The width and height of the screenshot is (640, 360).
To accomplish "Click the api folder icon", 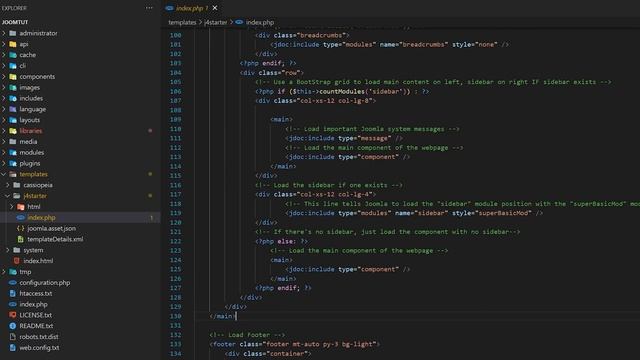I will (x=13, y=44).
